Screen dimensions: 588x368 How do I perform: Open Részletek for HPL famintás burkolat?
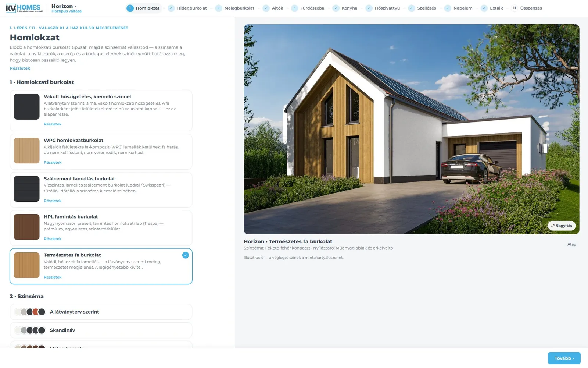point(53,239)
